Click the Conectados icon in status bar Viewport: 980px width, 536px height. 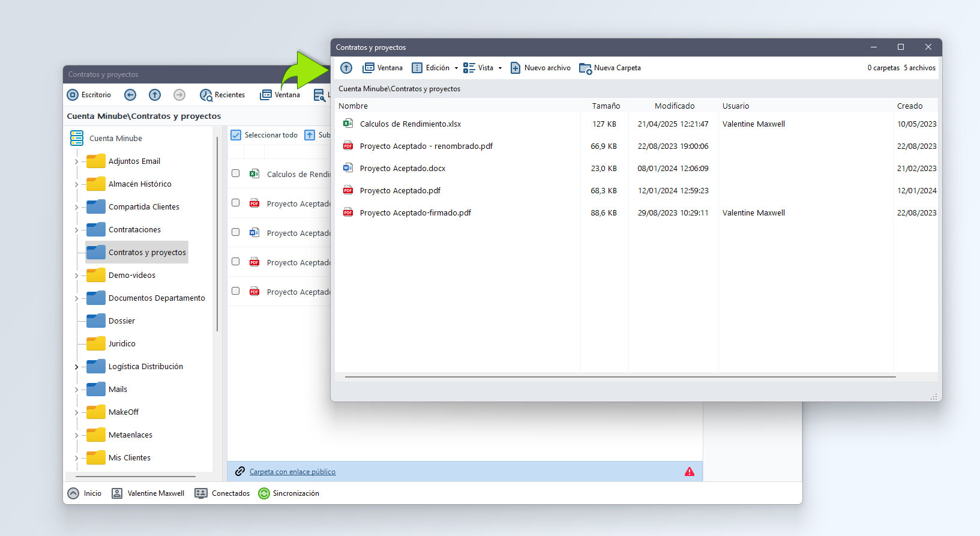pos(201,493)
